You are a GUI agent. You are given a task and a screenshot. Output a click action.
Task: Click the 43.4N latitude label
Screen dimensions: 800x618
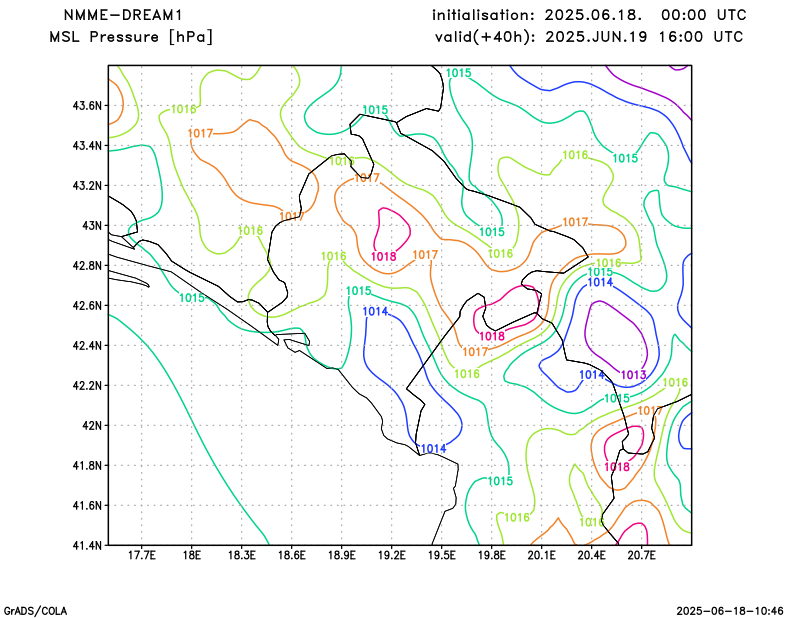(x=87, y=145)
